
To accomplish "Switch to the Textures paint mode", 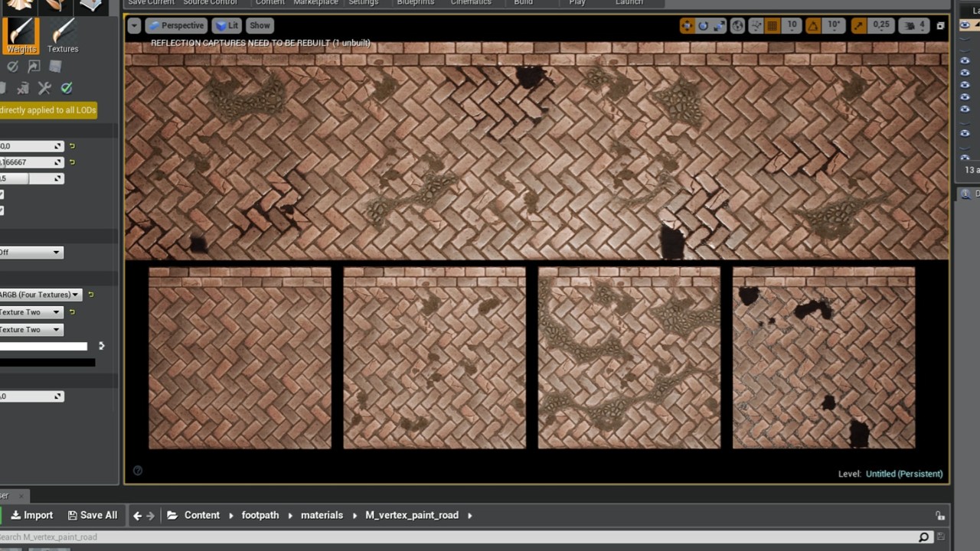I will (x=63, y=35).
